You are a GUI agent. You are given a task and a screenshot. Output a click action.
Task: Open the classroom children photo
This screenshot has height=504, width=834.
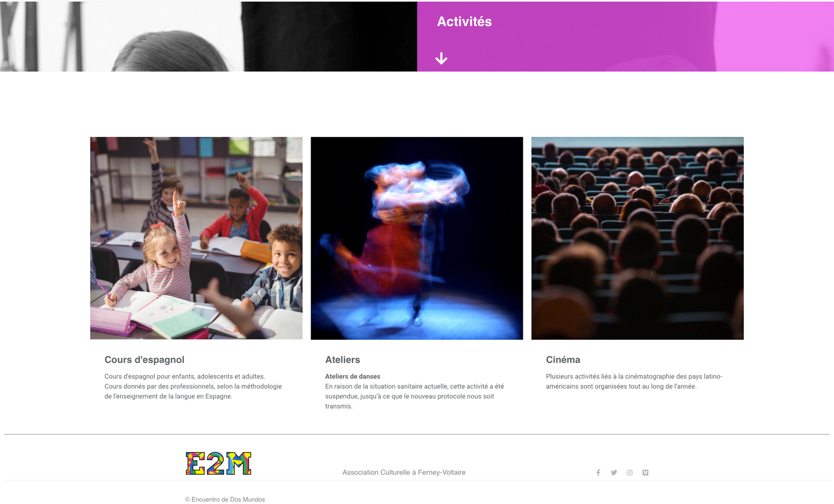[197, 238]
